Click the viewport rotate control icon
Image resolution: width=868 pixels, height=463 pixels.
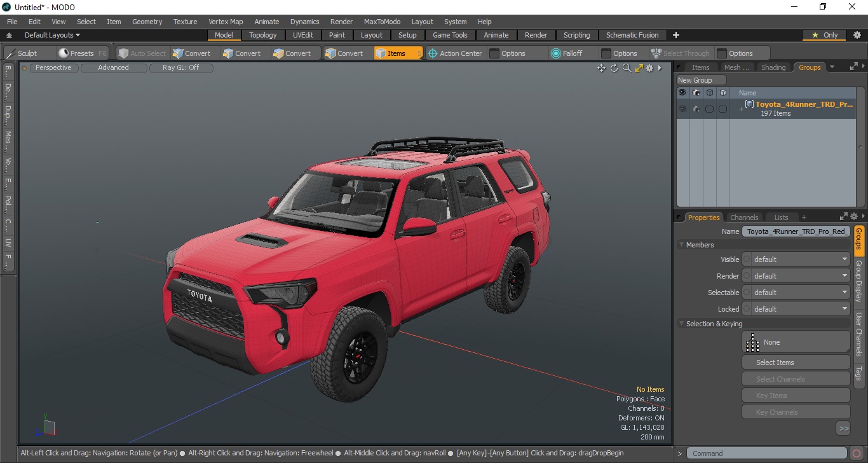pyautogui.click(x=614, y=68)
